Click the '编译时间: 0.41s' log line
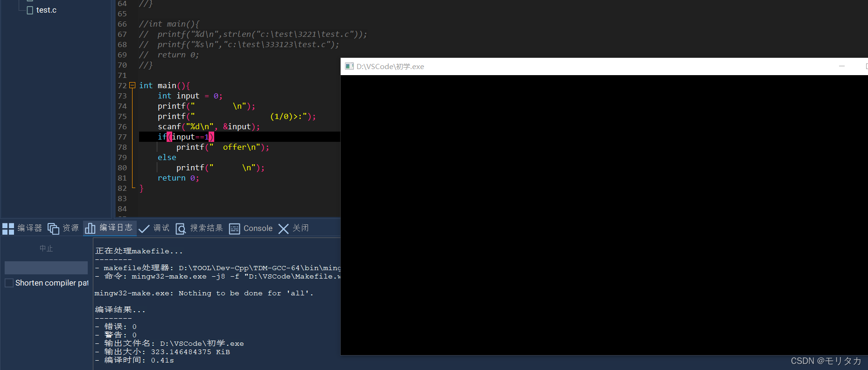The height and width of the screenshot is (370, 868). tap(134, 360)
